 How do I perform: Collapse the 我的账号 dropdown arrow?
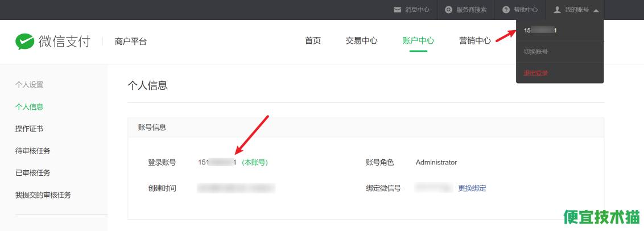[x=596, y=10]
